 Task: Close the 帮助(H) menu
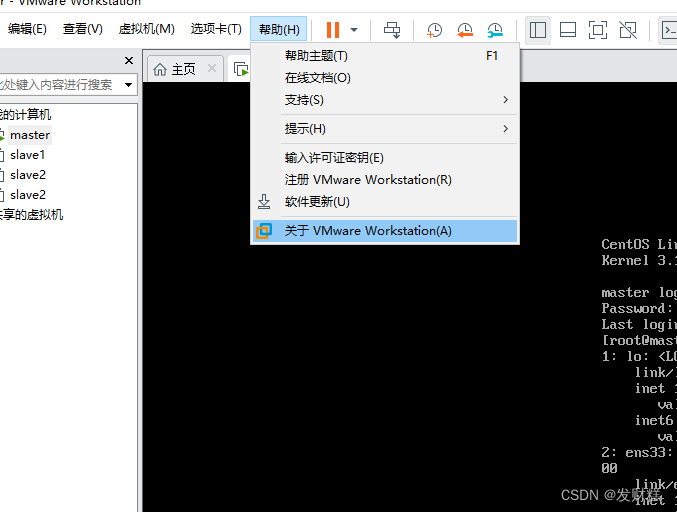coord(279,29)
